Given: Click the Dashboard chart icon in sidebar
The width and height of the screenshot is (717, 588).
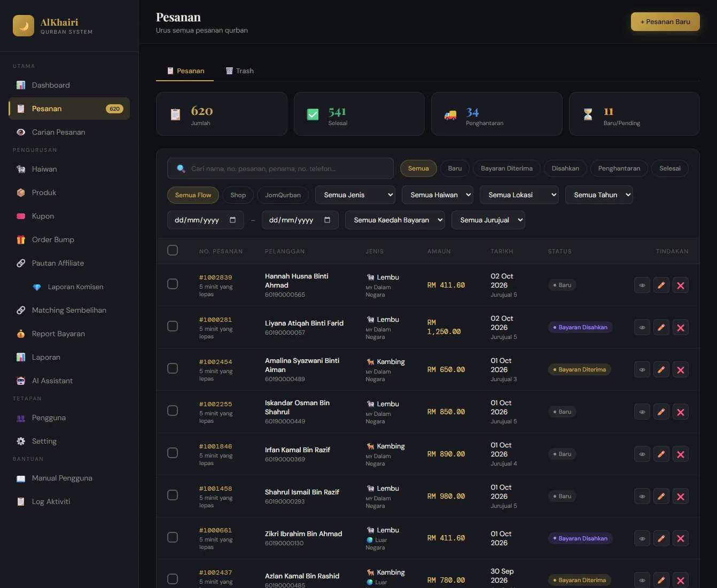Looking at the screenshot, I should tap(21, 85).
